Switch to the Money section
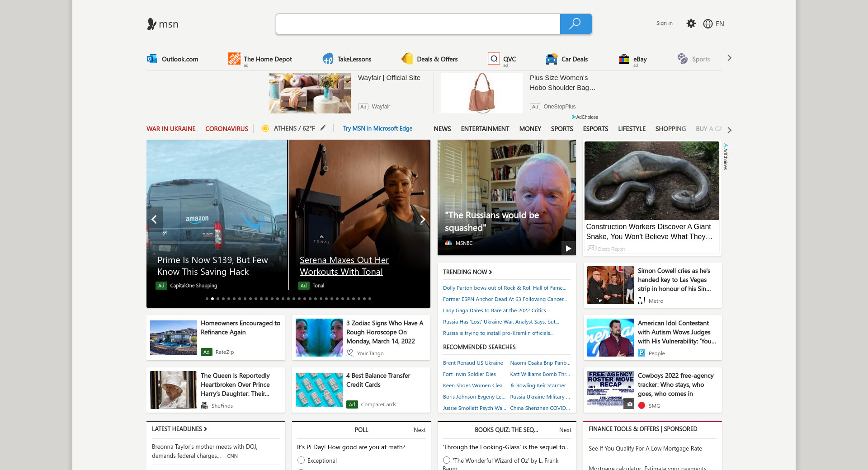 pos(530,129)
